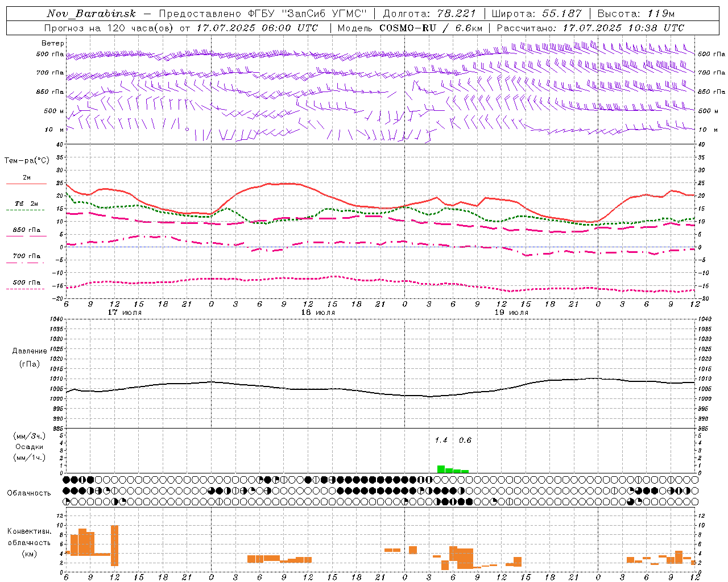Image resolution: width=728 pixels, height=582 pixels.
Task: Click the "Облачность" cloudiness label
Action: [x=29, y=493]
